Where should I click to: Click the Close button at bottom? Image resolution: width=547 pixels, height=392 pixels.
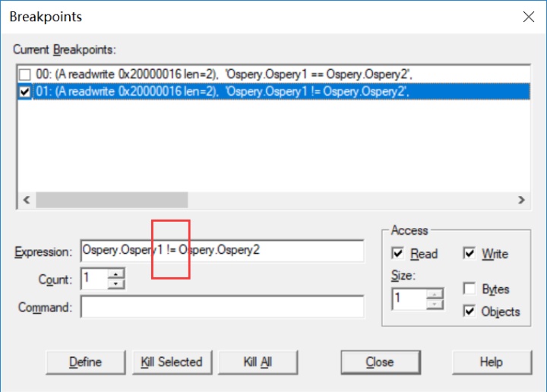[x=381, y=362]
